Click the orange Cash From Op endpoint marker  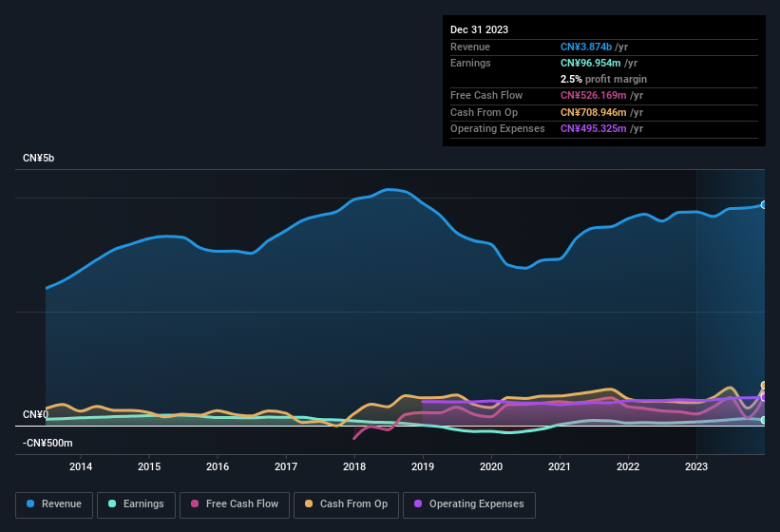click(764, 386)
